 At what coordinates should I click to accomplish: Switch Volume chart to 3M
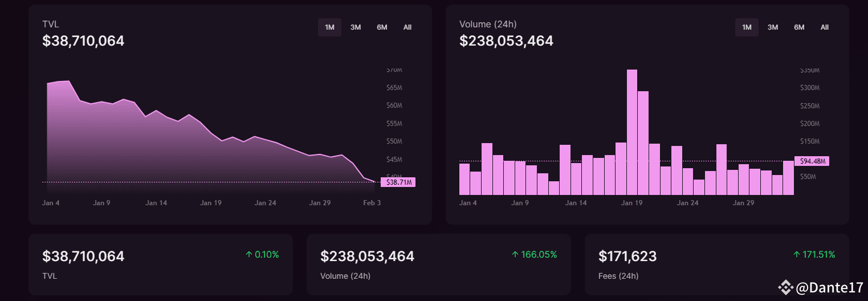tap(773, 27)
